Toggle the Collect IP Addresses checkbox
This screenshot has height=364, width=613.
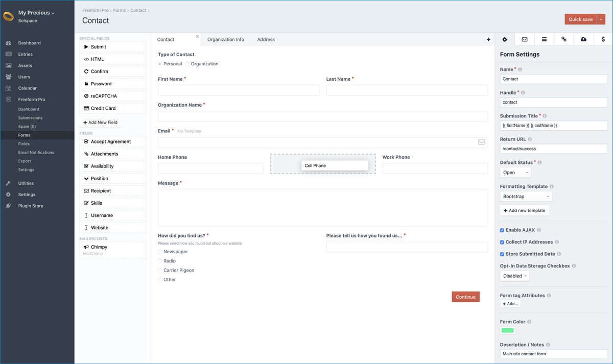pos(502,242)
